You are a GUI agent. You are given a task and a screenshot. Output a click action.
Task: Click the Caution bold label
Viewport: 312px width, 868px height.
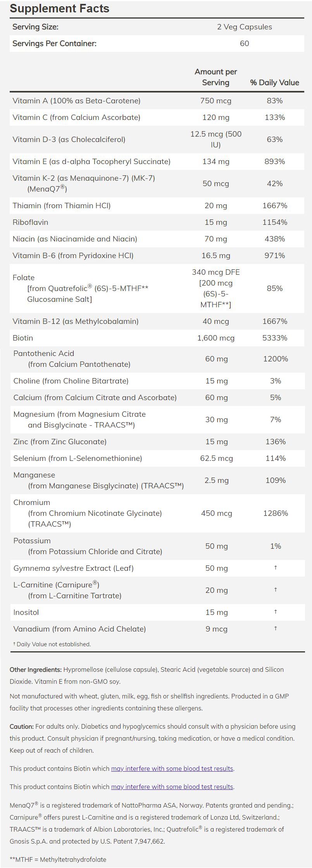click(x=22, y=726)
